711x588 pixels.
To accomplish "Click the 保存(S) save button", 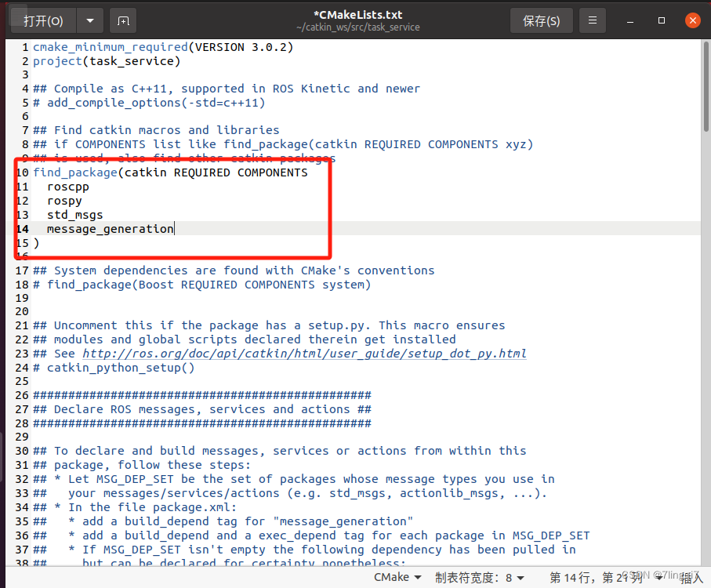I will pos(541,20).
